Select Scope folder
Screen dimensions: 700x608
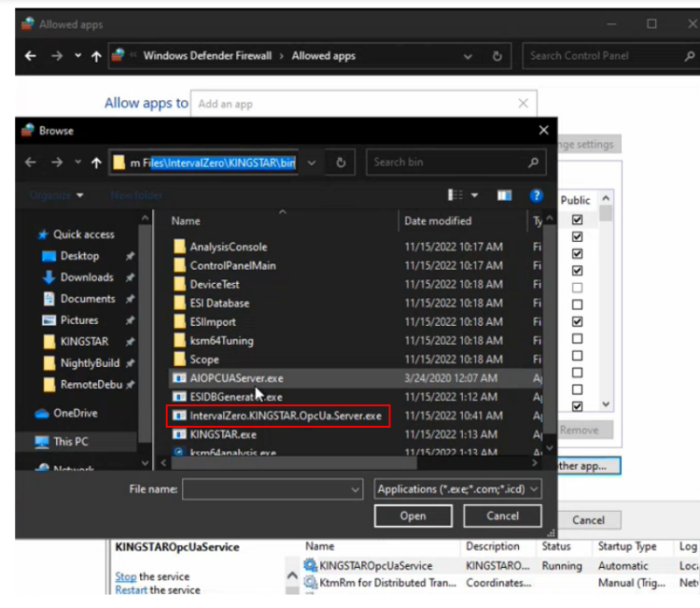[204, 360]
